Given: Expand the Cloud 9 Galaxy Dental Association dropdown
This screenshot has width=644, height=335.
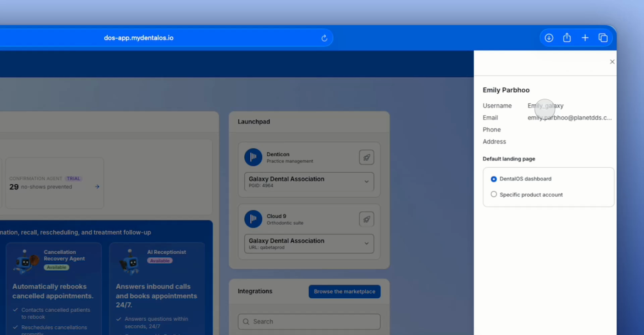Looking at the screenshot, I should [309, 244].
